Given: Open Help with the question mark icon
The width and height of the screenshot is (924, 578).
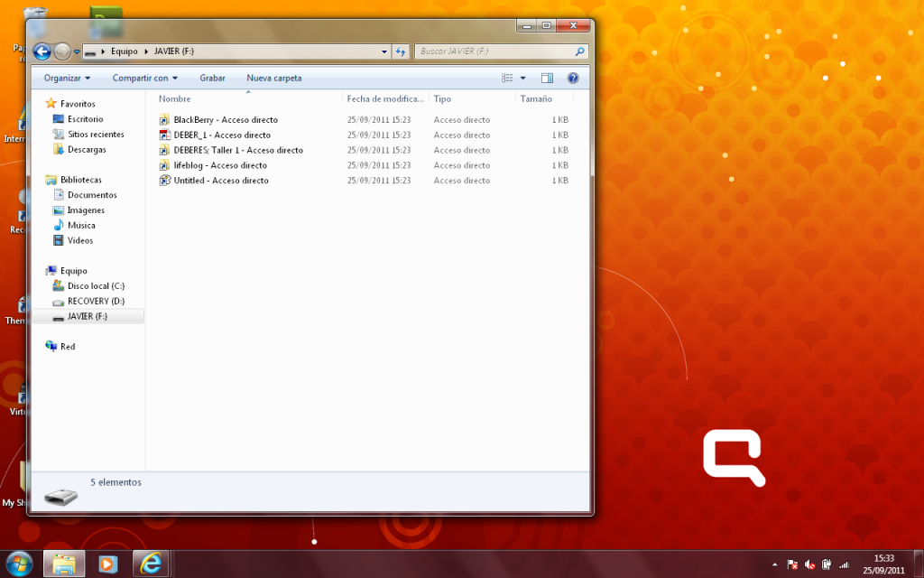Looking at the screenshot, I should (x=573, y=78).
